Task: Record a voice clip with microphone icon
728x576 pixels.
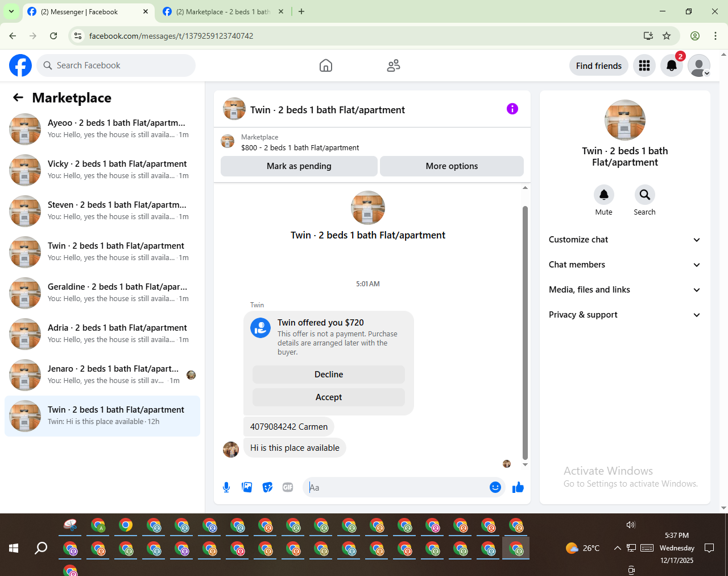Action: click(226, 487)
